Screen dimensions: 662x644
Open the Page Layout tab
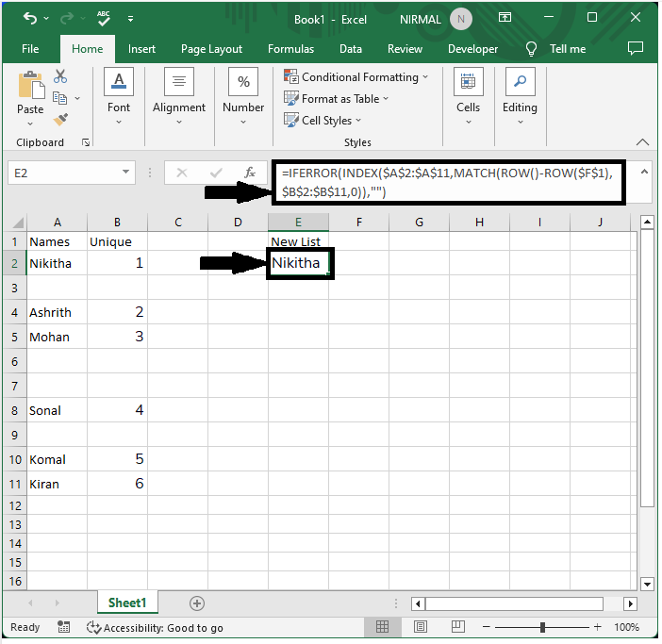coord(211,49)
